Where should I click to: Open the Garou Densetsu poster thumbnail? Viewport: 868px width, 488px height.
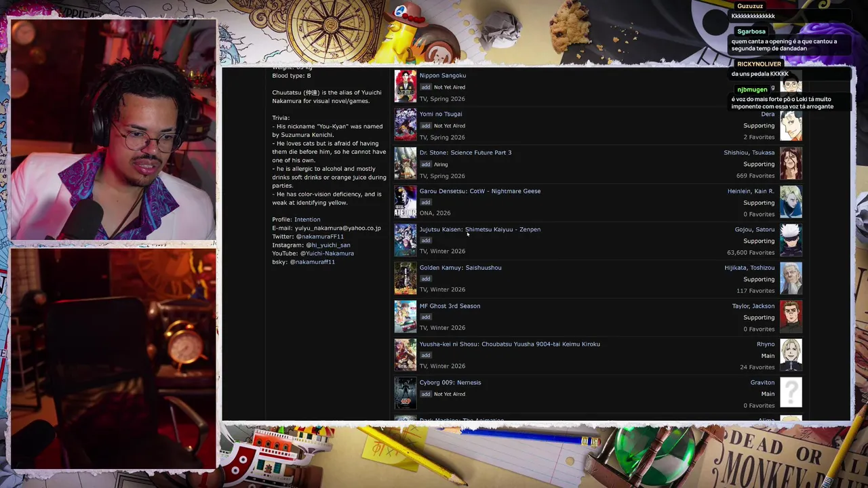[x=406, y=202]
